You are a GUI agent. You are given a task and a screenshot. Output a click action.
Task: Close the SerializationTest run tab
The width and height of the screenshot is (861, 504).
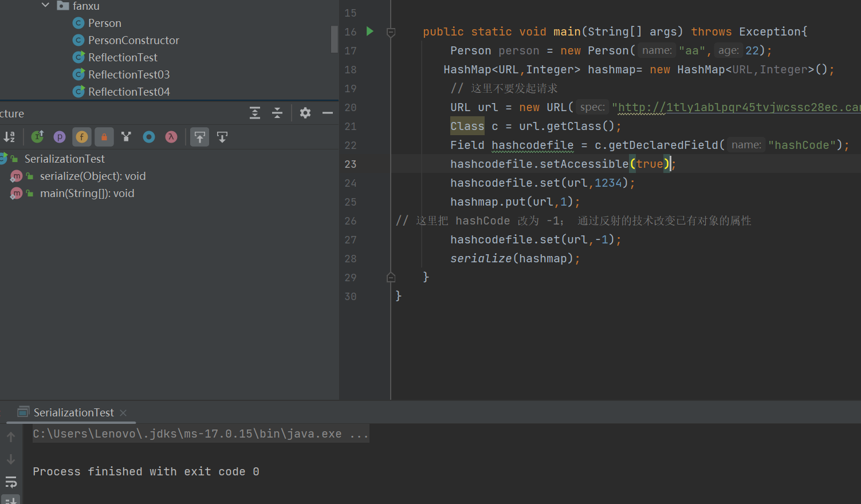click(x=123, y=412)
